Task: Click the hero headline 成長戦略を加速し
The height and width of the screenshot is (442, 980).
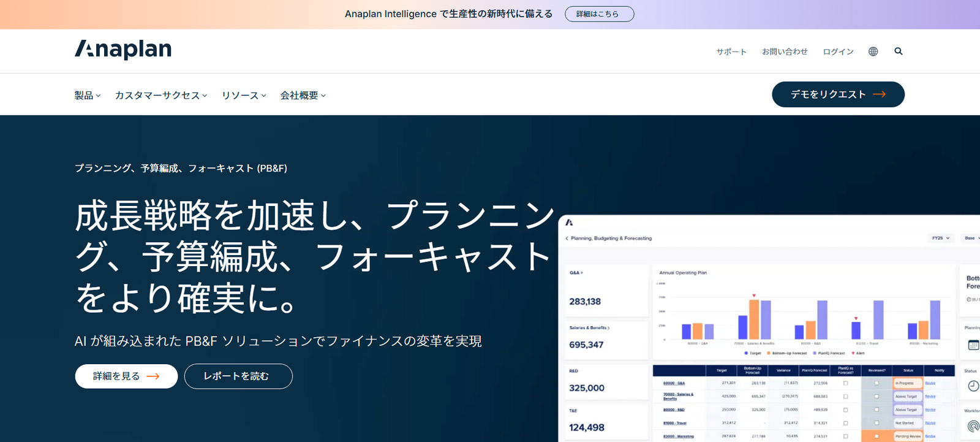Action: click(x=315, y=256)
